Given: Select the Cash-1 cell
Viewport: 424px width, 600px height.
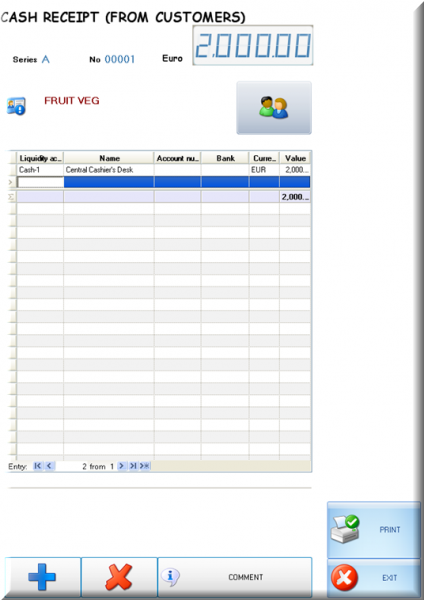Looking at the screenshot, I should 40,170.
